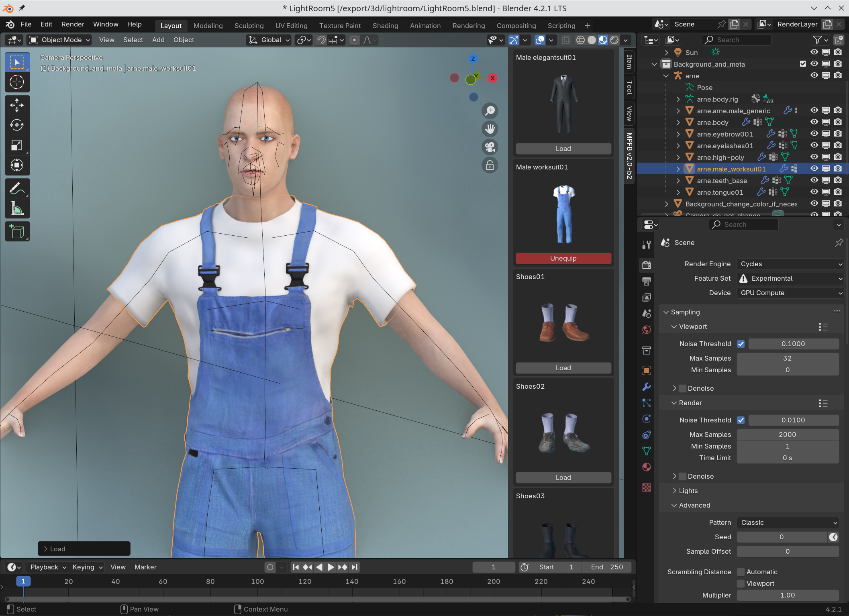Toggle Render Noise Threshold checkbox
The image size is (849, 616).
click(741, 420)
